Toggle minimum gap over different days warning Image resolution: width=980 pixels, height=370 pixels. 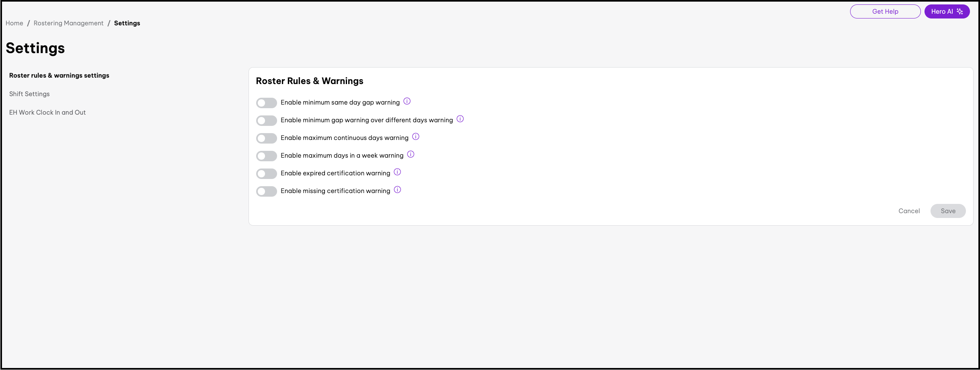(266, 121)
